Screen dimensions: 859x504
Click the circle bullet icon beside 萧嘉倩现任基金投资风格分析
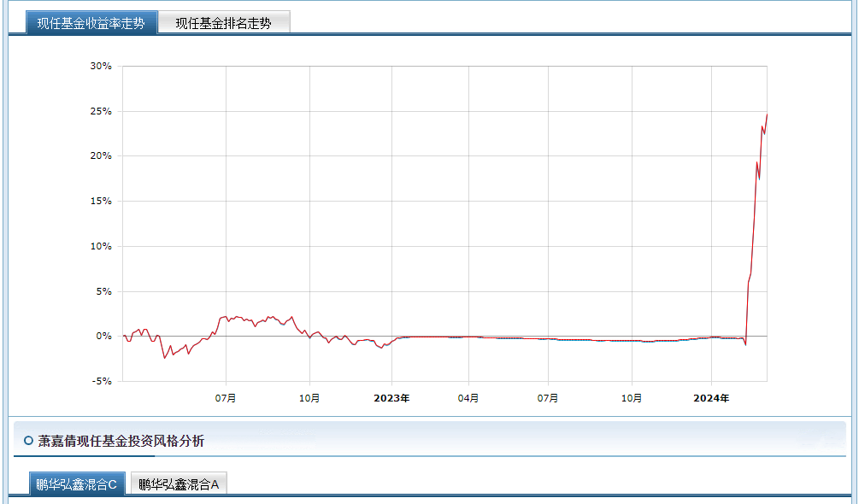(x=28, y=441)
